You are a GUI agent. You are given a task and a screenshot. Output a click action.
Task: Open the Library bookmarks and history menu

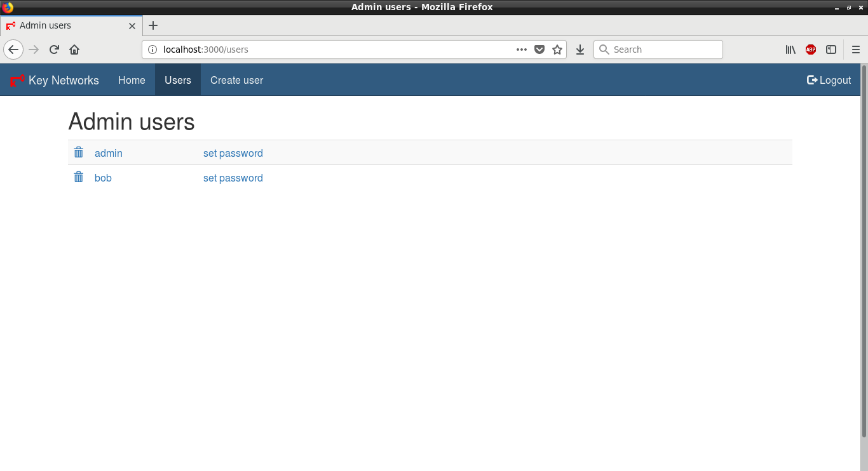point(790,50)
